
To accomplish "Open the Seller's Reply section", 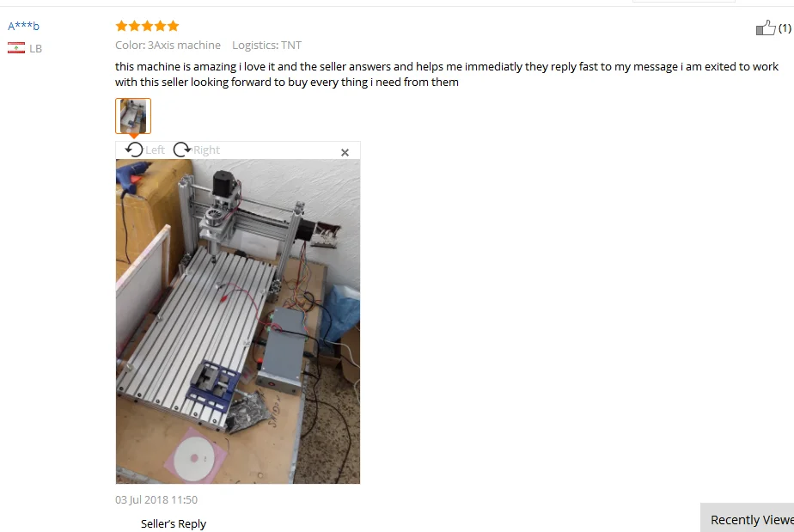I will [174, 523].
